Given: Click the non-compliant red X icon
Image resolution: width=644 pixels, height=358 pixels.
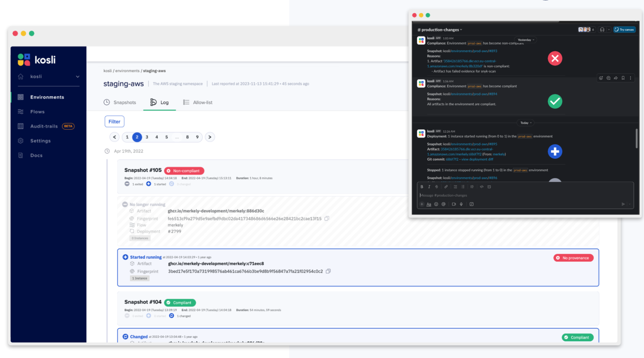Looking at the screenshot, I should tap(555, 58).
